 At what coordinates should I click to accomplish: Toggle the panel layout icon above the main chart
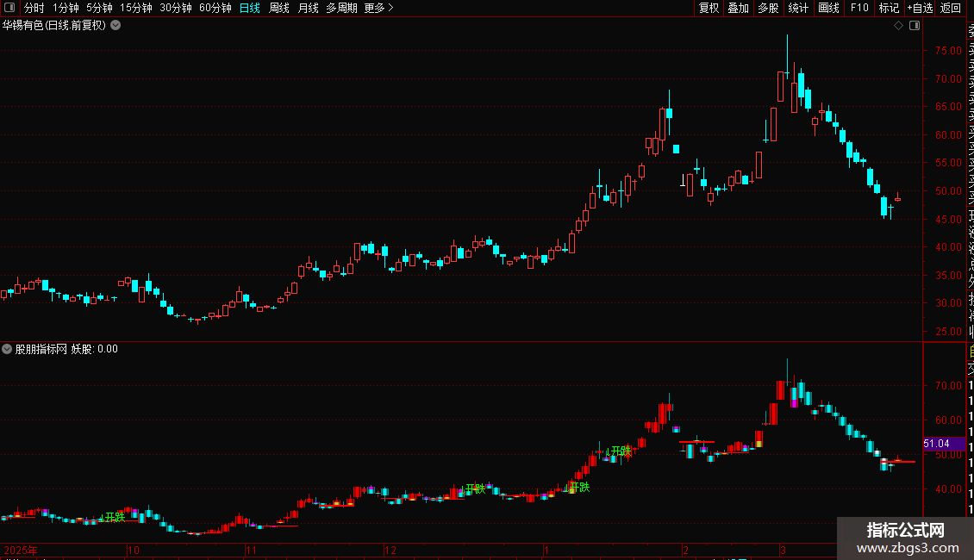pyautogui.click(x=915, y=26)
